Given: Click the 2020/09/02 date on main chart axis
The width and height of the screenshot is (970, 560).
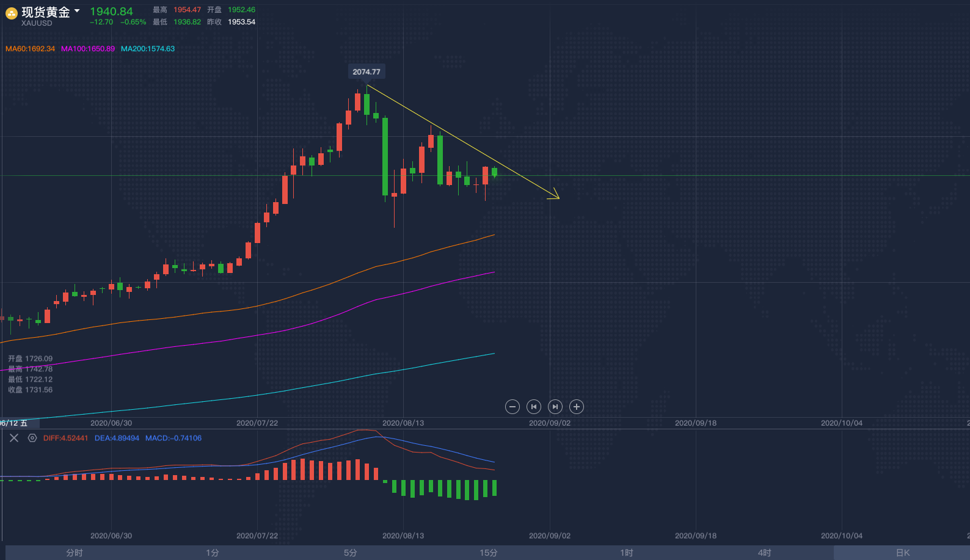Looking at the screenshot, I should coord(550,423).
